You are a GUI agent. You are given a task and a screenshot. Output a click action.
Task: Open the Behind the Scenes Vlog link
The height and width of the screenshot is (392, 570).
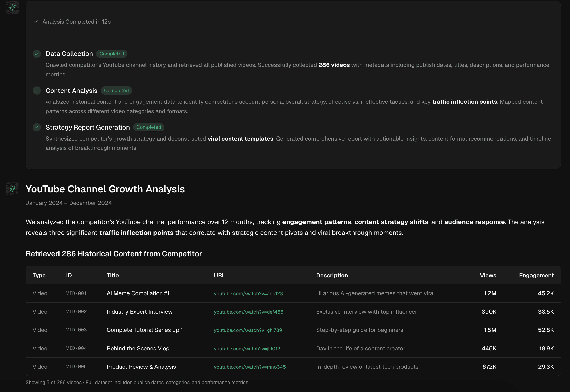pyautogui.click(x=247, y=349)
